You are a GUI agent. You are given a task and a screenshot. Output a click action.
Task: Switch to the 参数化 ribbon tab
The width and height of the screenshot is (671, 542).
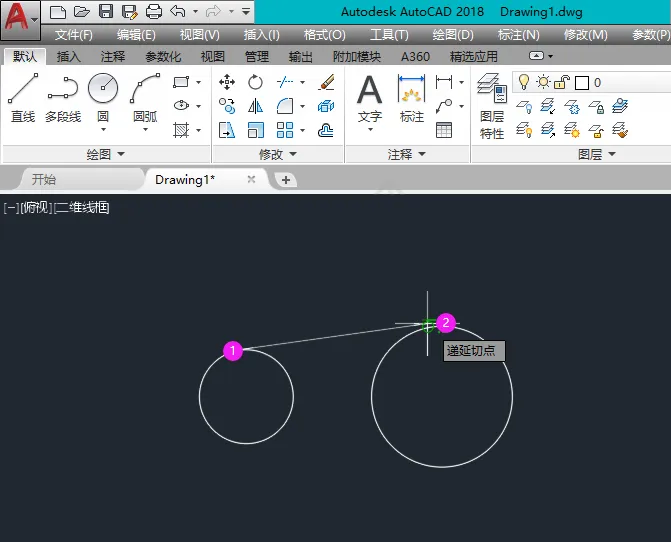pyautogui.click(x=163, y=56)
